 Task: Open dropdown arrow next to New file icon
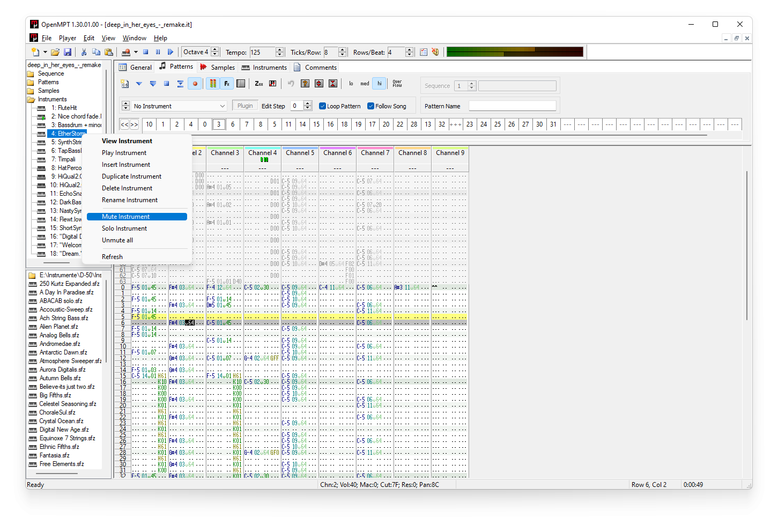tap(45, 52)
